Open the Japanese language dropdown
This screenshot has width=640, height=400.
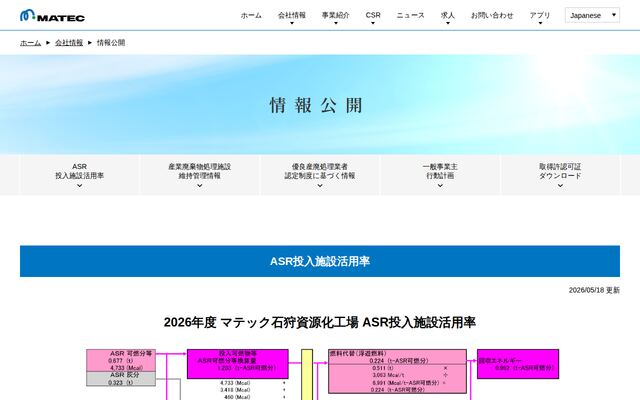[592, 15]
